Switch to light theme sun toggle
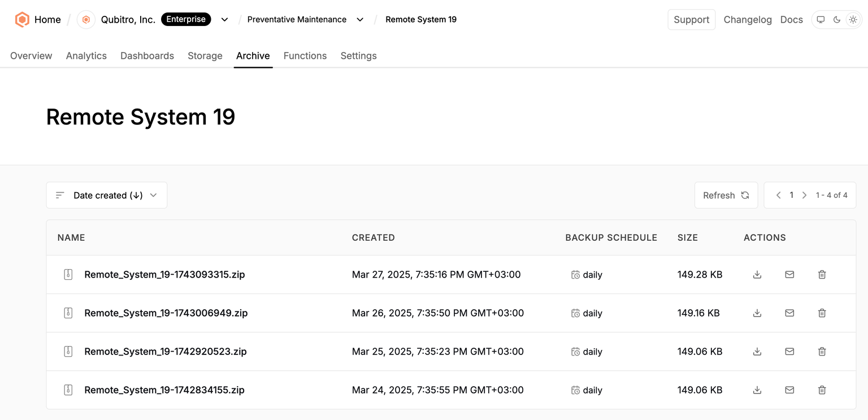The image size is (868, 420). click(x=853, y=20)
